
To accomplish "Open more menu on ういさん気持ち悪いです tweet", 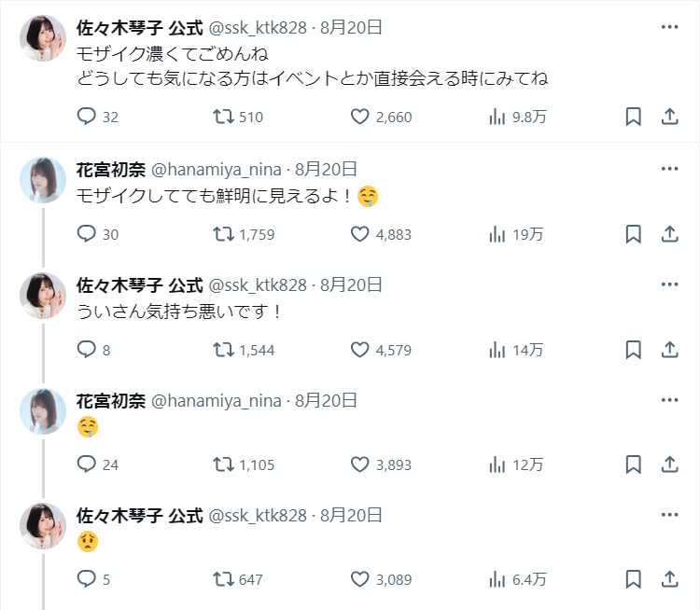I will 669,284.
